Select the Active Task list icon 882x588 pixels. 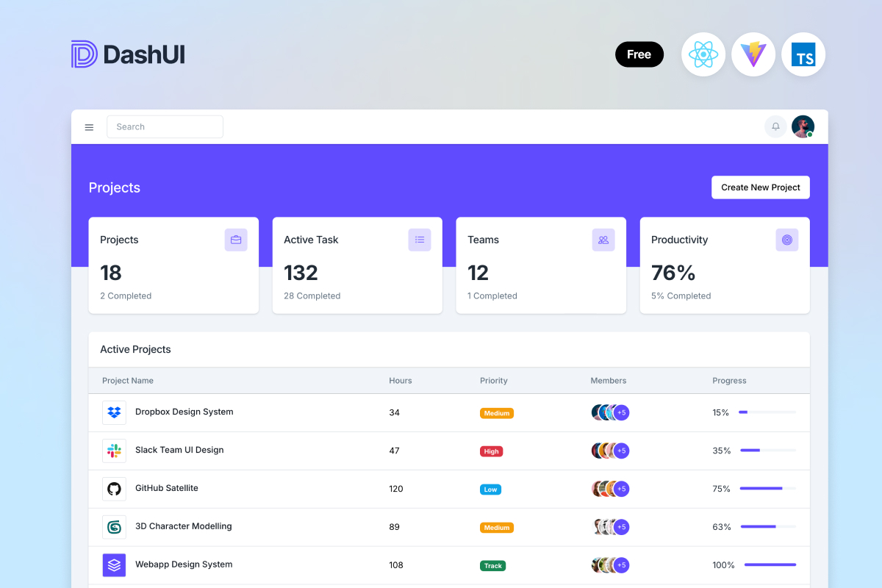[x=419, y=240]
